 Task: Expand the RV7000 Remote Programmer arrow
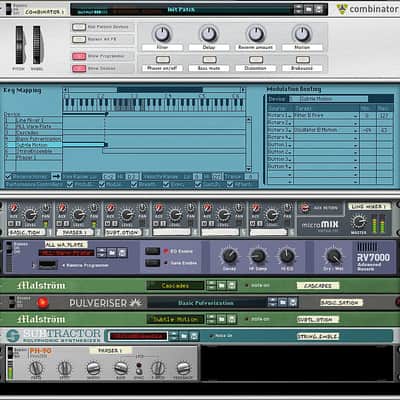coord(33,266)
